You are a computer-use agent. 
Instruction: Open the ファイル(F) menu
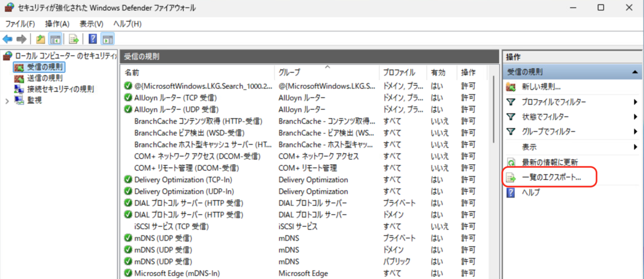tap(20, 24)
